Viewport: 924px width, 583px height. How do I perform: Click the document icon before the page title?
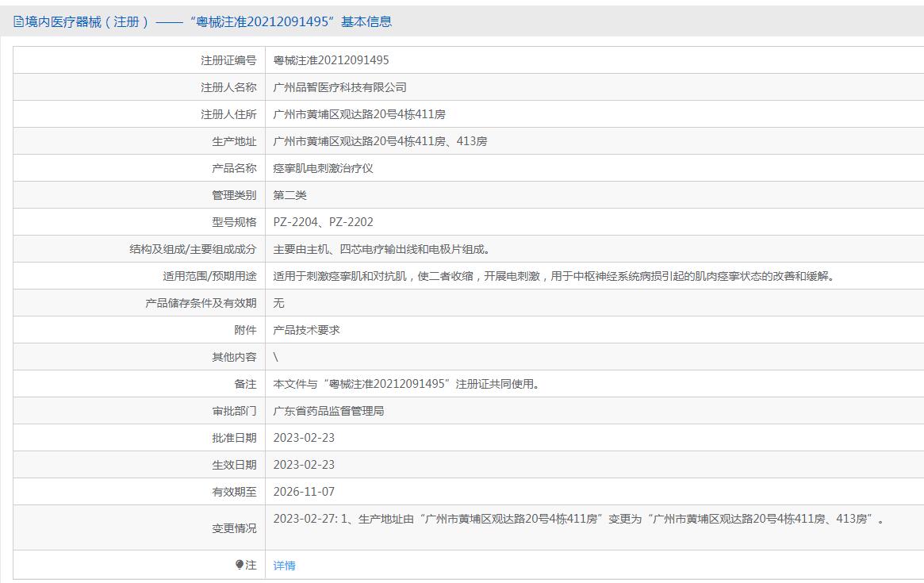[18, 22]
